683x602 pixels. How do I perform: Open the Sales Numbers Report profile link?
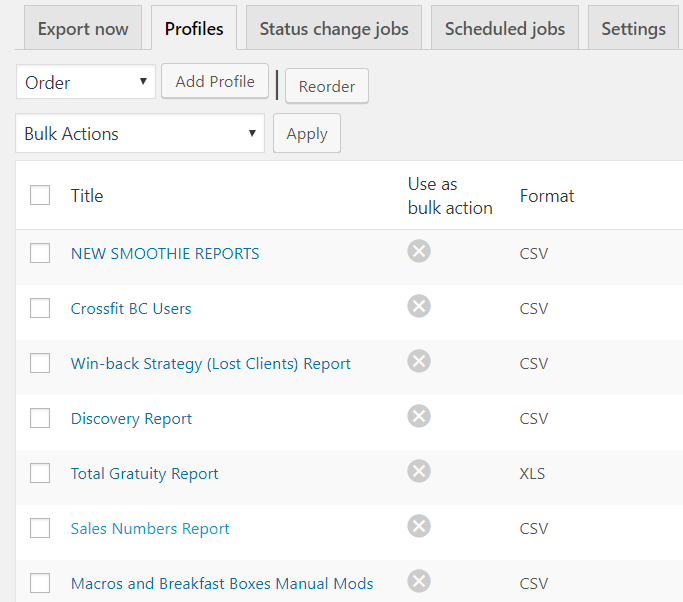click(x=150, y=529)
